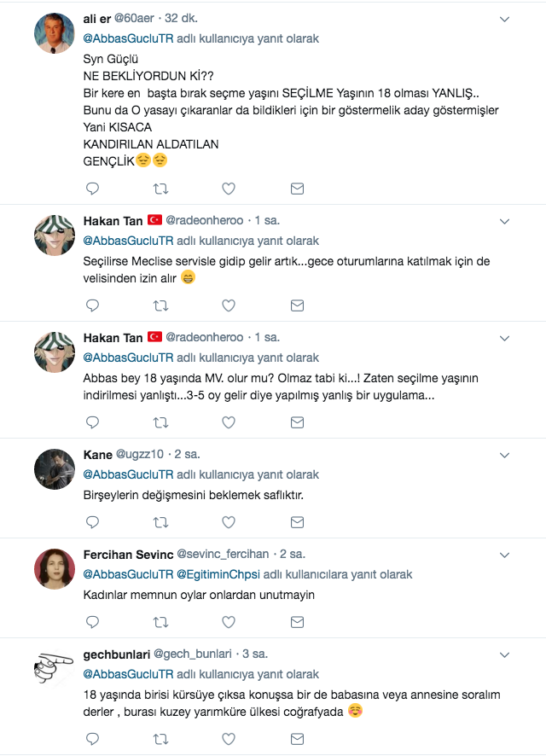Retweet Fercihan Sevinc's Kadınlar memnun tweet
Image resolution: width=546 pixels, height=756 pixels.
point(160,623)
